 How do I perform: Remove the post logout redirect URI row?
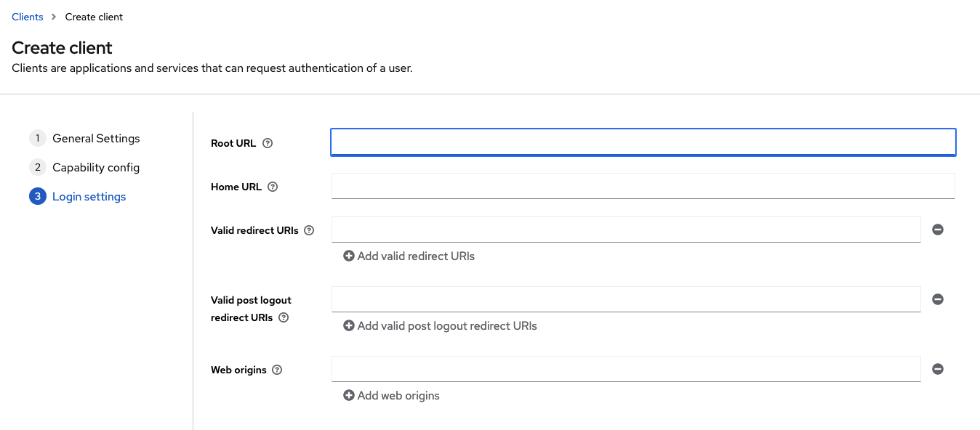[938, 299]
